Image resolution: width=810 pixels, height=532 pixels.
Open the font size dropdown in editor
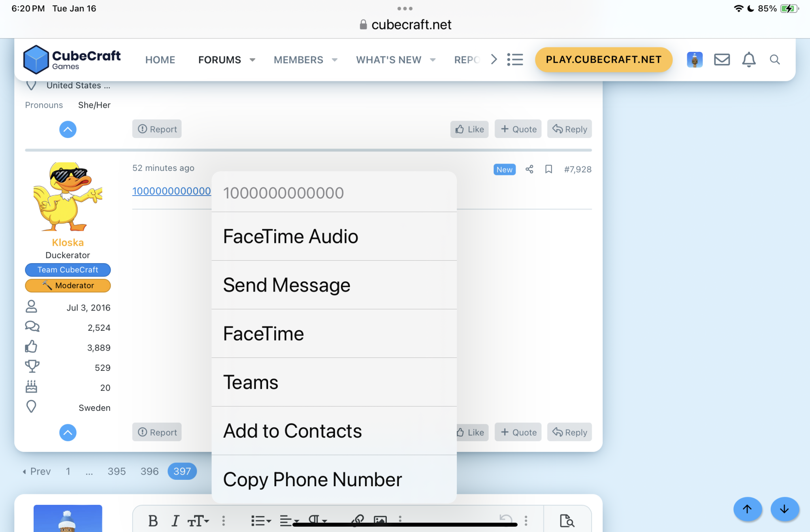(198, 521)
